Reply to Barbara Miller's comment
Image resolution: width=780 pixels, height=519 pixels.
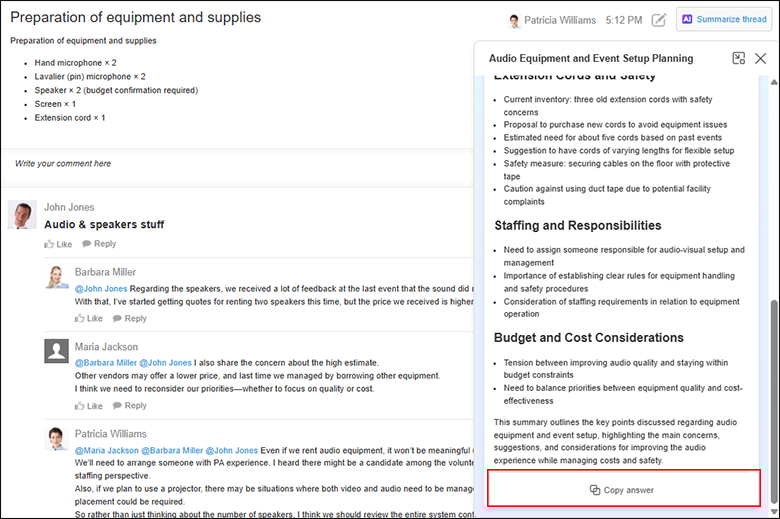click(129, 319)
